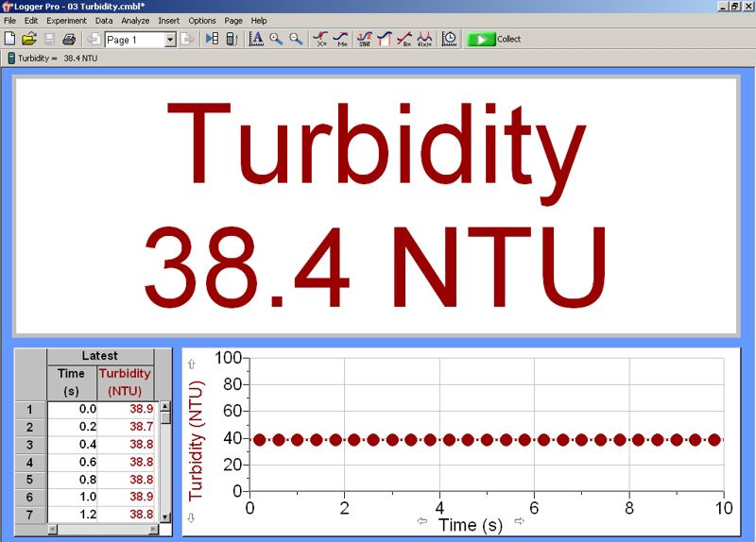Screen dimensions: 756x542
Task: Click right arrow next to Time (s)
Action: [x=519, y=521]
